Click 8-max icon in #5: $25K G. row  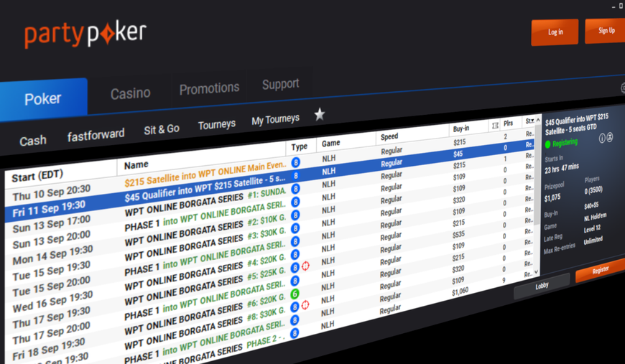pyautogui.click(x=295, y=268)
